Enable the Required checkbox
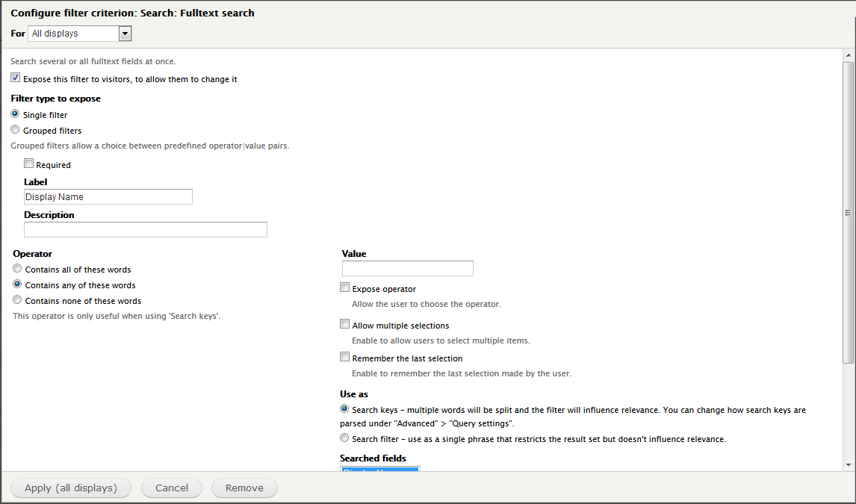 [28, 163]
